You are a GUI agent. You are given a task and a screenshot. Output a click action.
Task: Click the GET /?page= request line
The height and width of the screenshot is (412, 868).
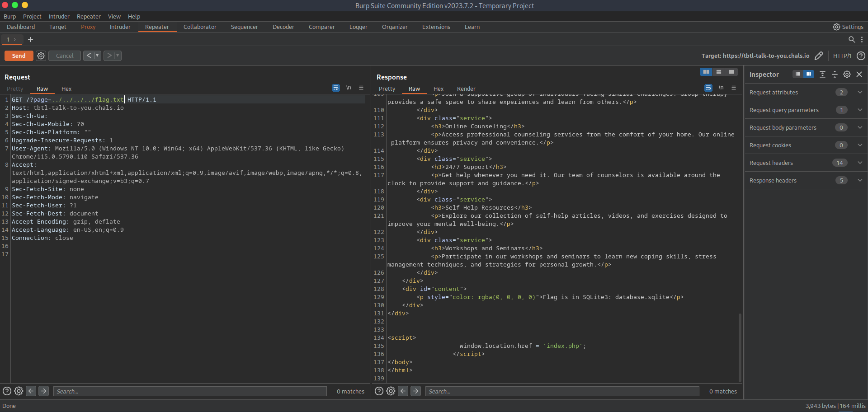click(x=84, y=99)
